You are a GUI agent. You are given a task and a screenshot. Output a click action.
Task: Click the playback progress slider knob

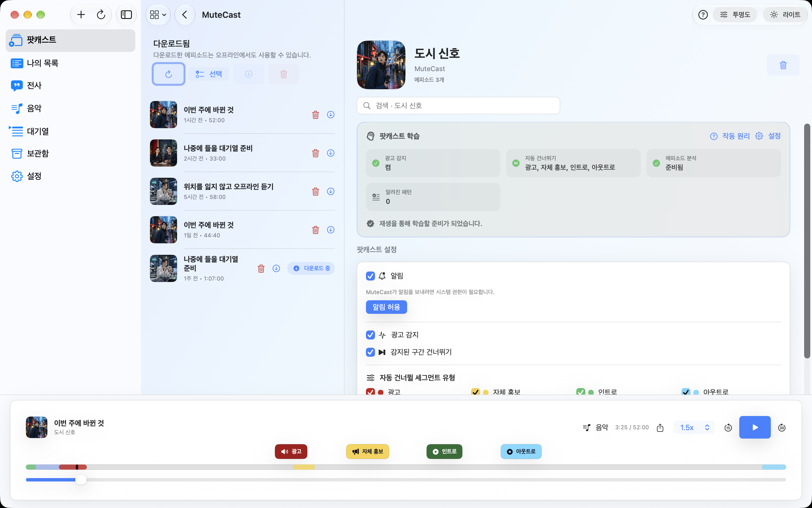81,480
